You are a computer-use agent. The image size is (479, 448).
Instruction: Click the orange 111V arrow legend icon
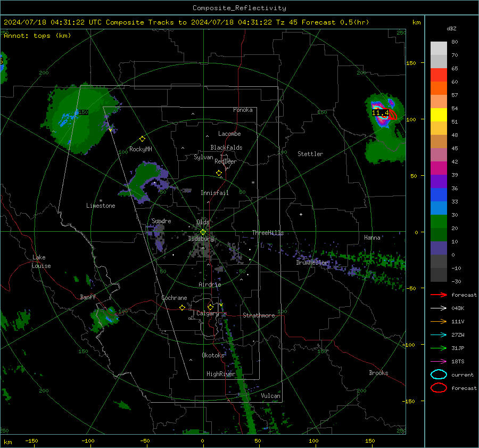439,321
